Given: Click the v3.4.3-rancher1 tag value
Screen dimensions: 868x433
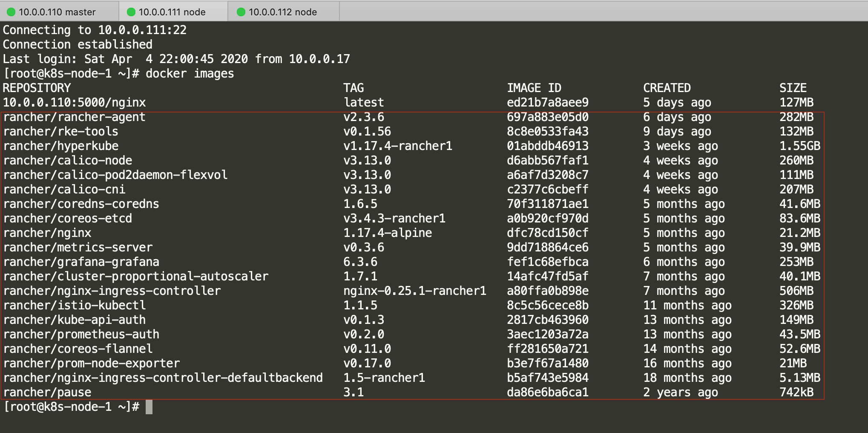Looking at the screenshot, I should click(394, 219).
